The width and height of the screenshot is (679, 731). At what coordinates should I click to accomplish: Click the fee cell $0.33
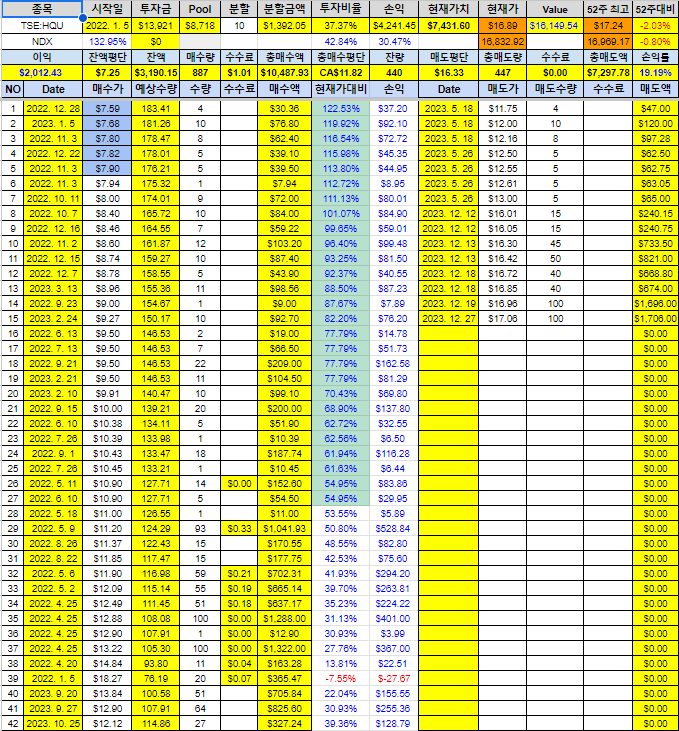tap(239, 529)
